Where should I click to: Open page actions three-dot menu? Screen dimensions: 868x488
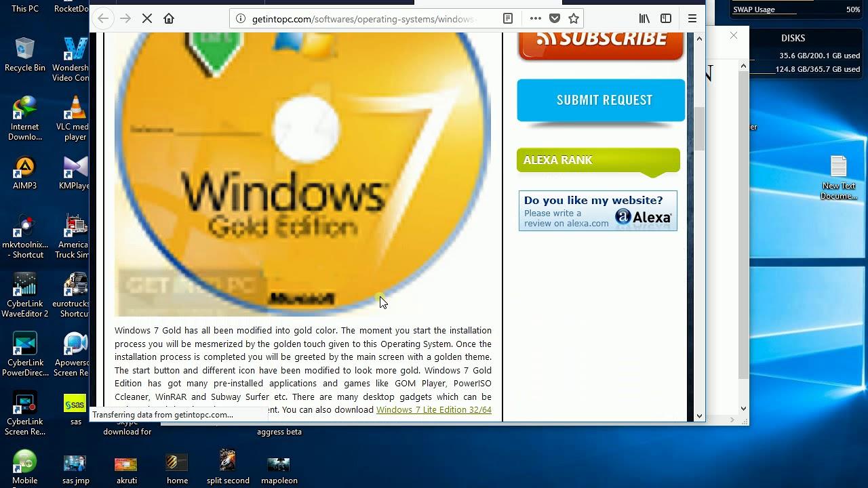click(x=535, y=19)
